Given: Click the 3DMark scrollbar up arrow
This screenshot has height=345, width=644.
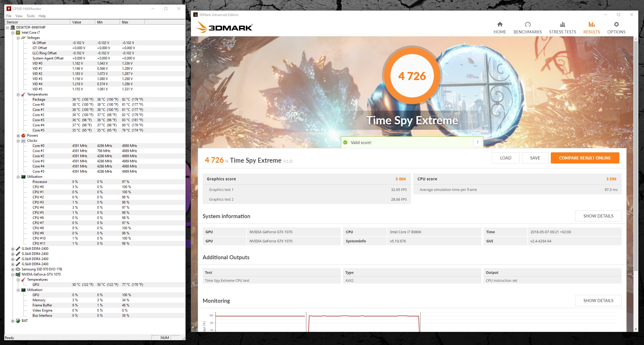Looking at the screenshot, I should click(636, 39).
